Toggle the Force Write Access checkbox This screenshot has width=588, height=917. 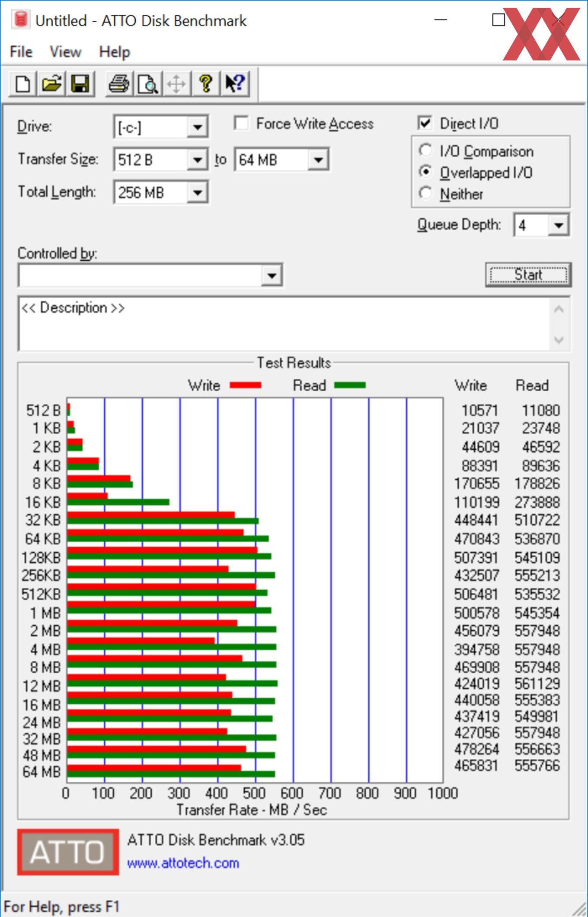tap(241, 123)
